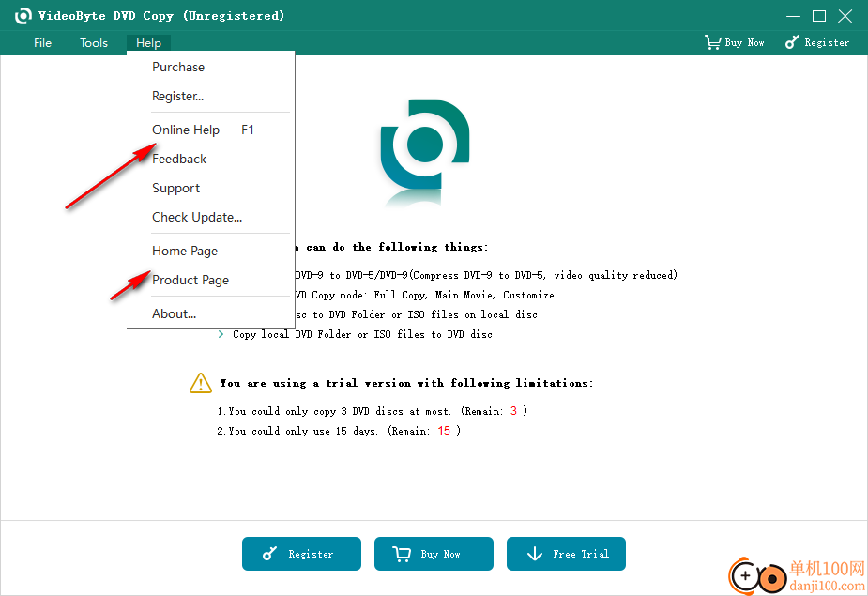The width and height of the screenshot is (868, 596).
Task: Click the 'Copy local DVD Folder or ISO files' line
Action: tap(362, 334)
